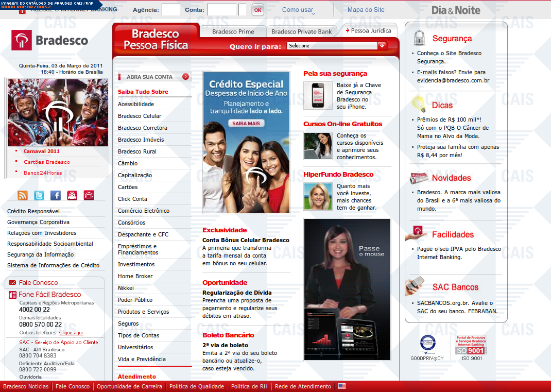Click the Saiba Mais banner button

[246, 124]
